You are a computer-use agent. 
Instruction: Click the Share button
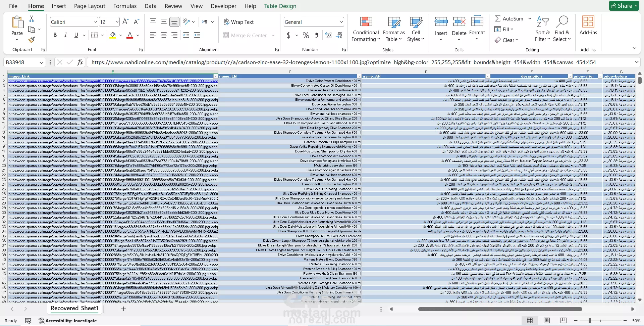pos(624,6)
